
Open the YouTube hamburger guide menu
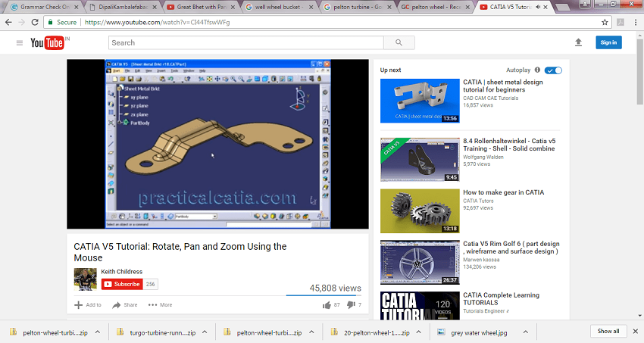[x=19, y=42]
